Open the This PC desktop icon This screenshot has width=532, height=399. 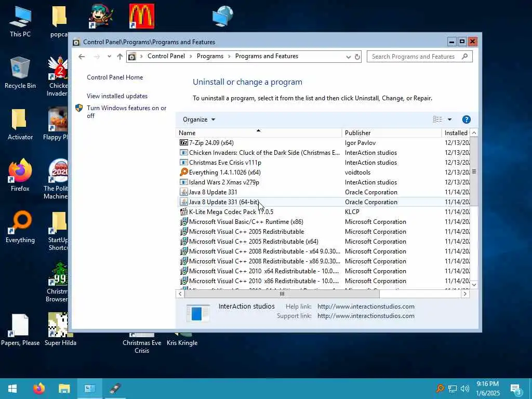click(20, 21)
